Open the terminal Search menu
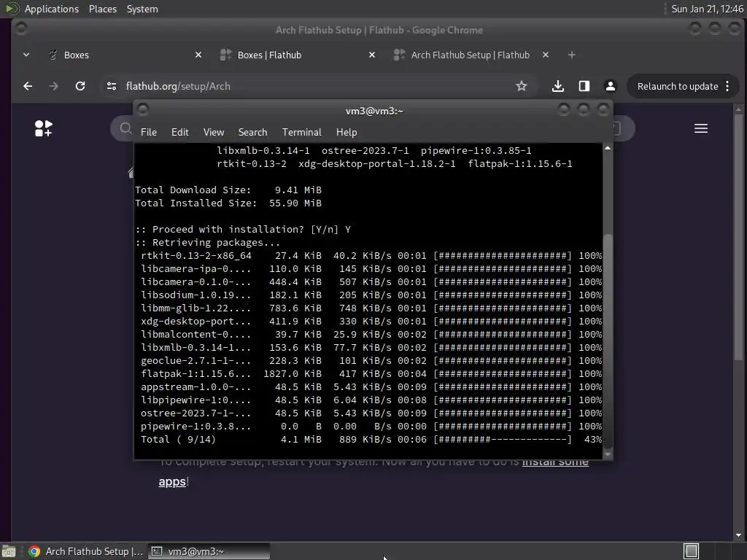Image resolution: width=747 pixels, height=560 pixels. [x=252, y=133]
